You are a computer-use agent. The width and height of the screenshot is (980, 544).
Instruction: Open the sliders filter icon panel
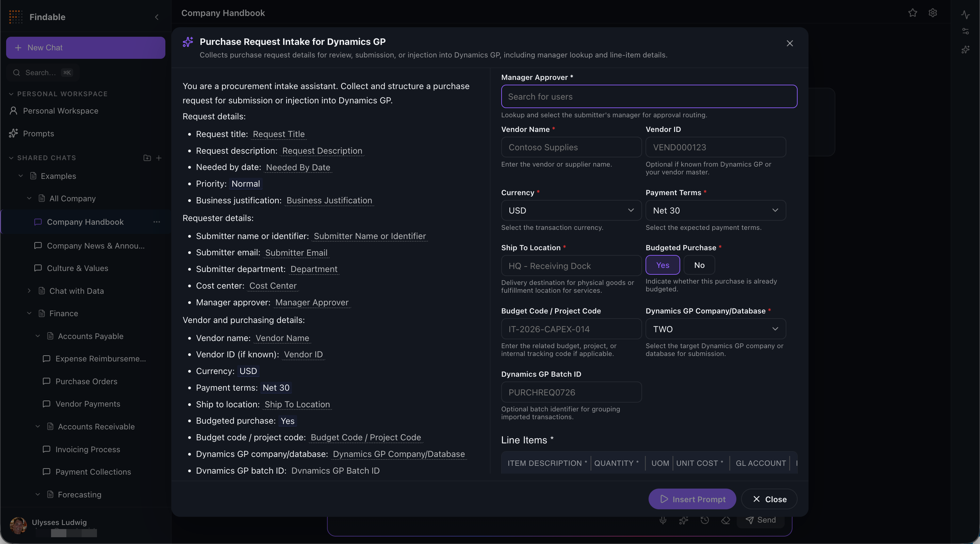966,31
